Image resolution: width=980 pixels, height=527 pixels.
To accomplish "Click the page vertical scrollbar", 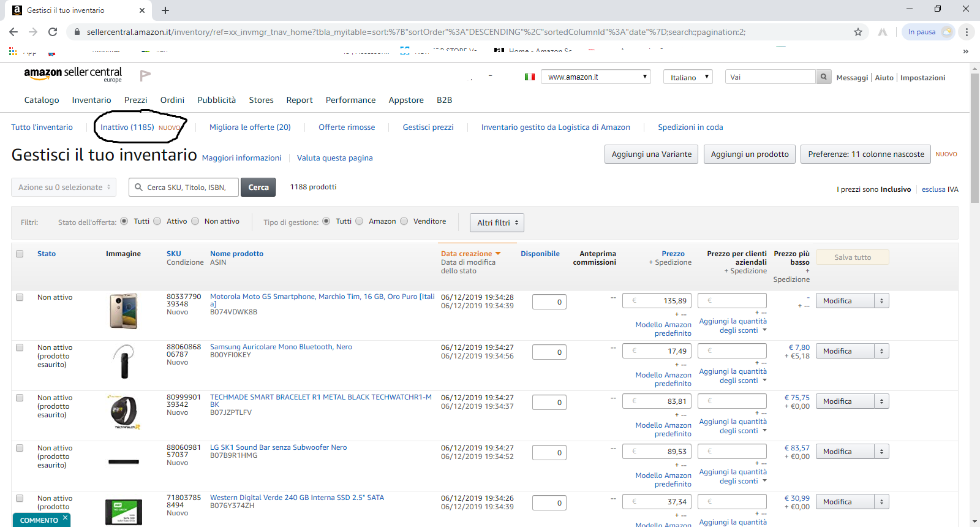I will (974, 138).
